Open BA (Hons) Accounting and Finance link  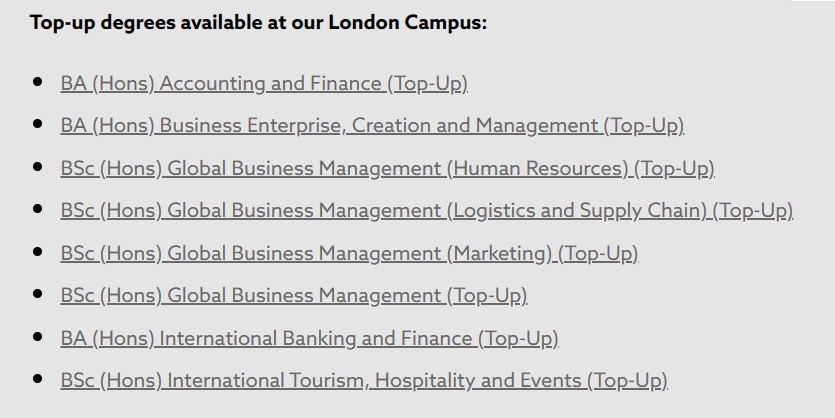pos(264,84)
